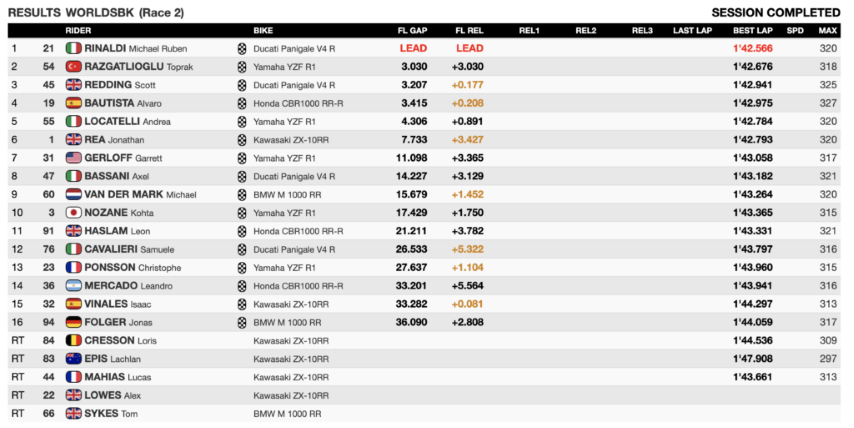Screen dimensions: 854x428
Task: Click the Italian flag beside LOCATELLI
Action: click(74, 121)
